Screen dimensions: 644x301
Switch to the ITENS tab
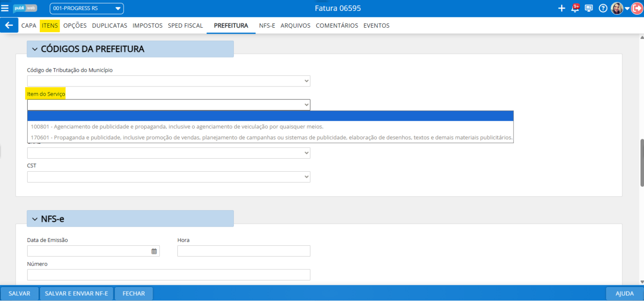coord(50,26)
